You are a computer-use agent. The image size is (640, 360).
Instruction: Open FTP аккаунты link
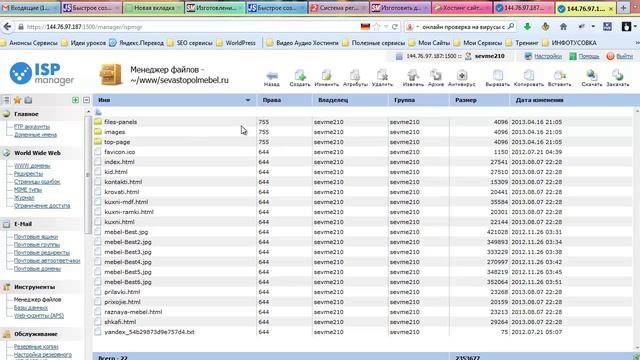(32, 127)
